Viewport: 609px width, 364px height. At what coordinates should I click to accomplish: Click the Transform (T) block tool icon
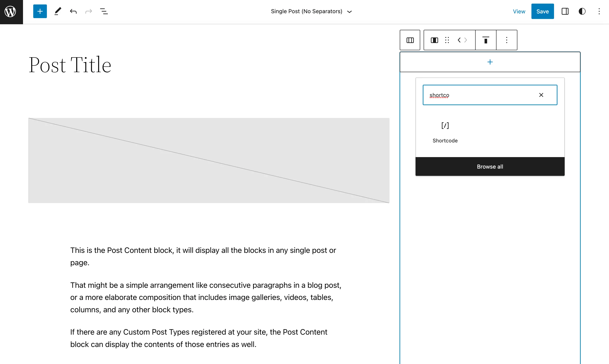point(486,40)
